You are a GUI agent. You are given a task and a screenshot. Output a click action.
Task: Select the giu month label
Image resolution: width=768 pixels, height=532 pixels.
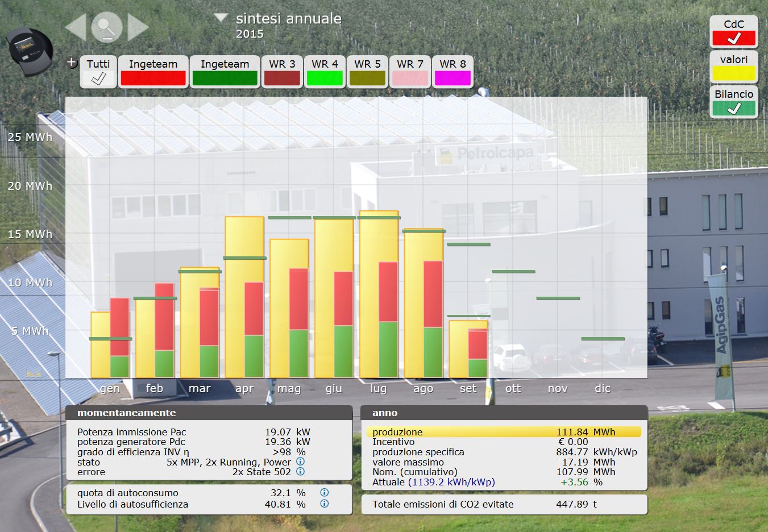click(x=334, y=389)
